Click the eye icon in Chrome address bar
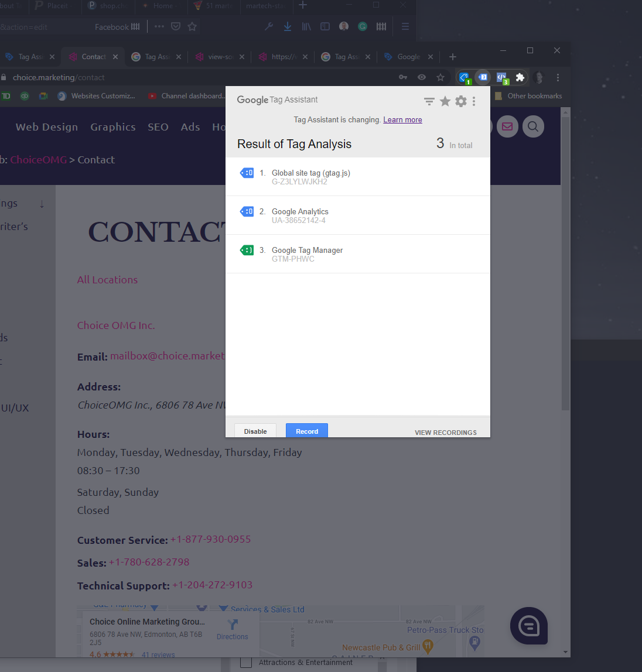Screen dimensions: 642x672 point(422,77)
